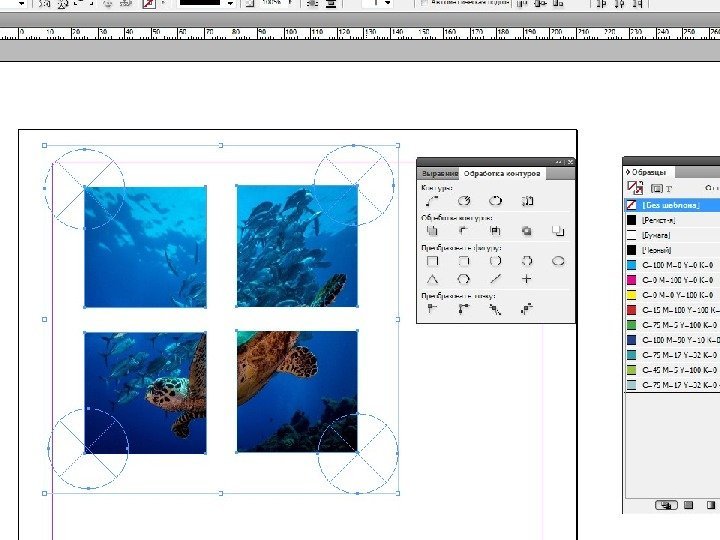The height and width of the screenshot is (540, 720).
Task: Select swatch C=100 M=90 Y=10
Action: click(x=672, y=340)
